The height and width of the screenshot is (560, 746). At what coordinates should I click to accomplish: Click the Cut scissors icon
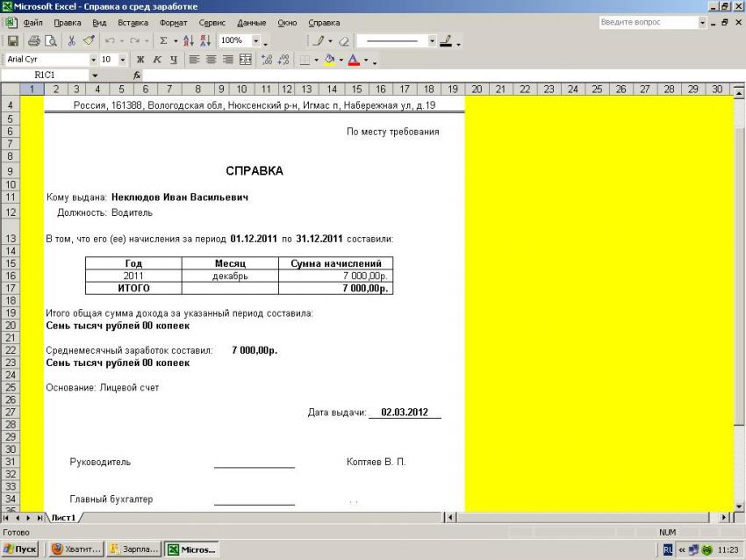tap(72, 41)
